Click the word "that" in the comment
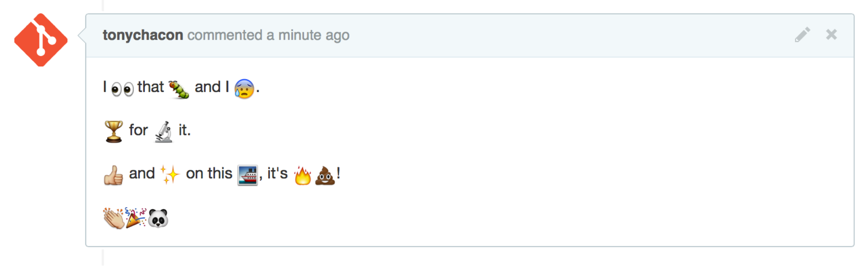This screenshot has height=266, width=868. 151,87
